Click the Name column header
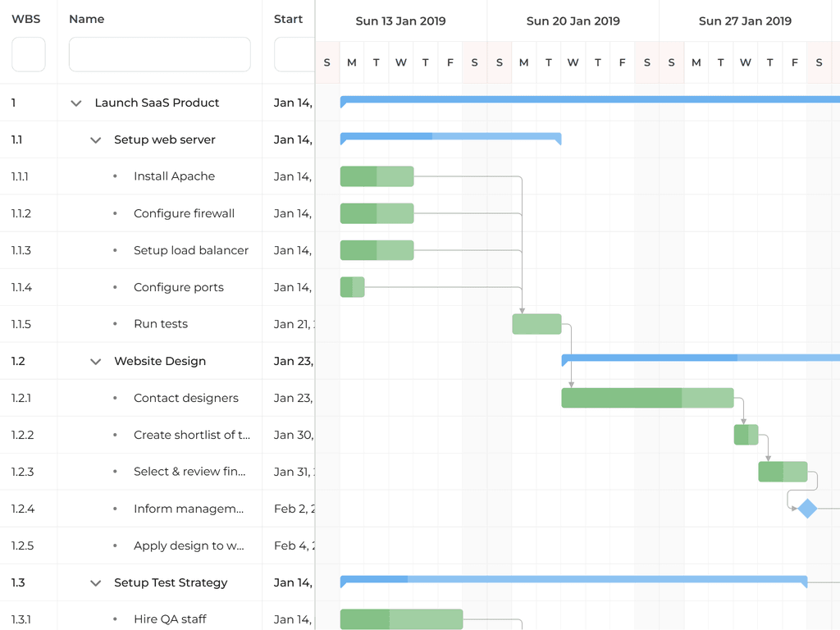Screen dimensions: 840x630 (x=87, y=19)
